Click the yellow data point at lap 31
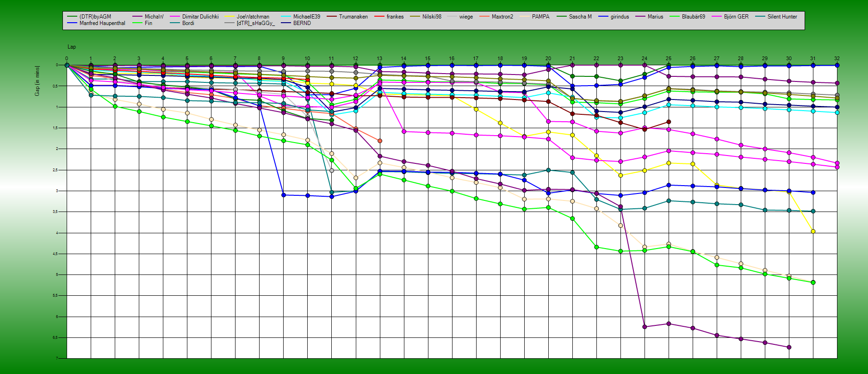 point(813,231)
